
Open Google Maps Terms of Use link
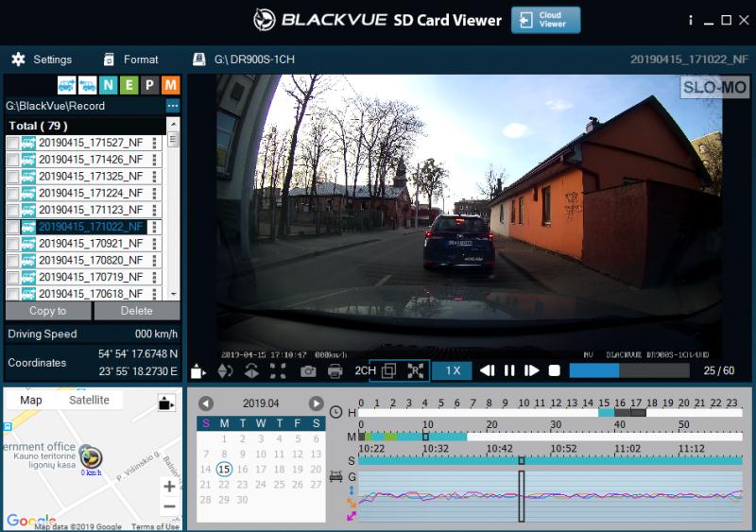155,526
